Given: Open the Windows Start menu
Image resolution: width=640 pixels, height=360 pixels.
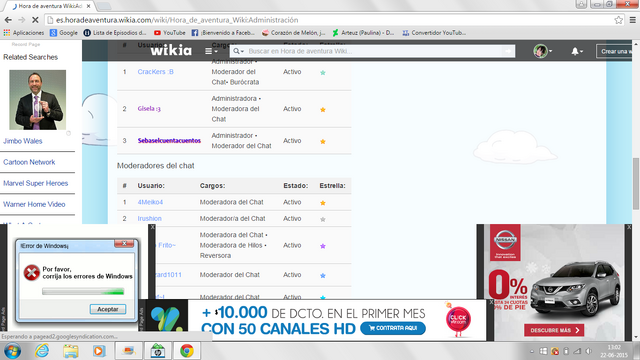Looking at the screenshot, I should click(x=12, y=351).
